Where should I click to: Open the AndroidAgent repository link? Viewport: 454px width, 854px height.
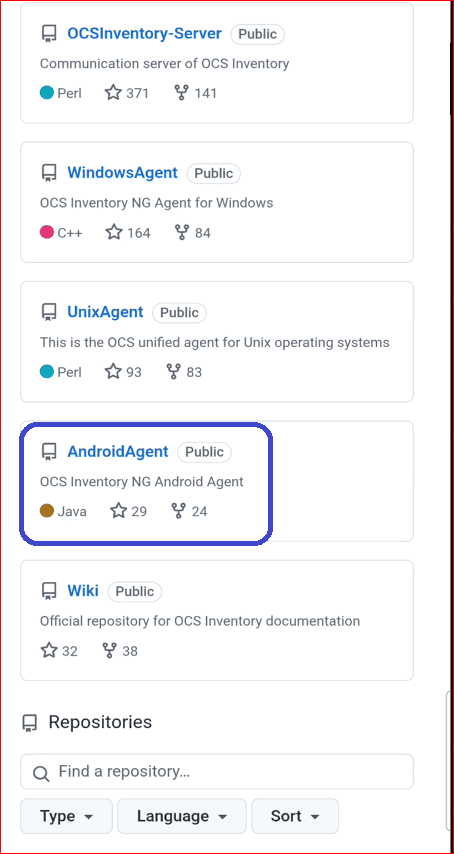pos(118,452)
